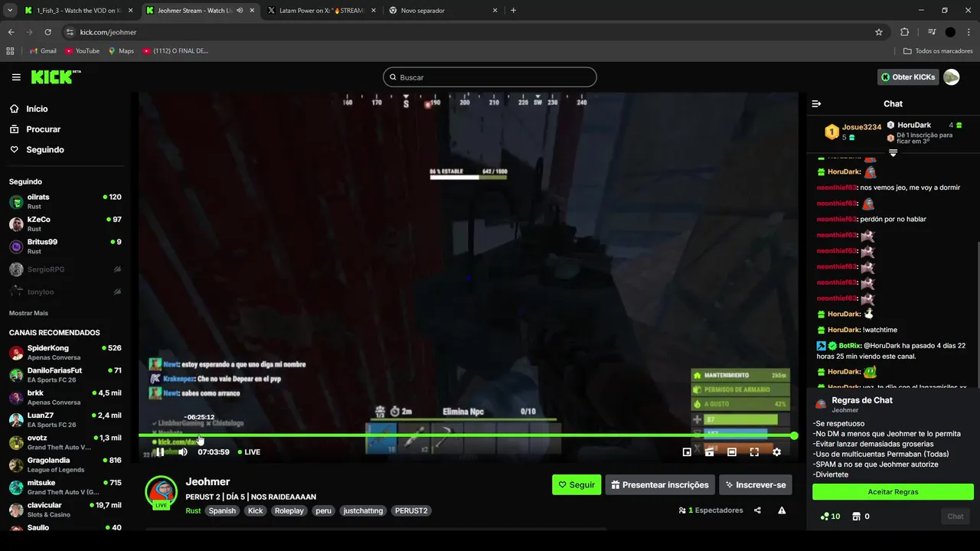Go to the Kick logo home page

click(55, 77)
